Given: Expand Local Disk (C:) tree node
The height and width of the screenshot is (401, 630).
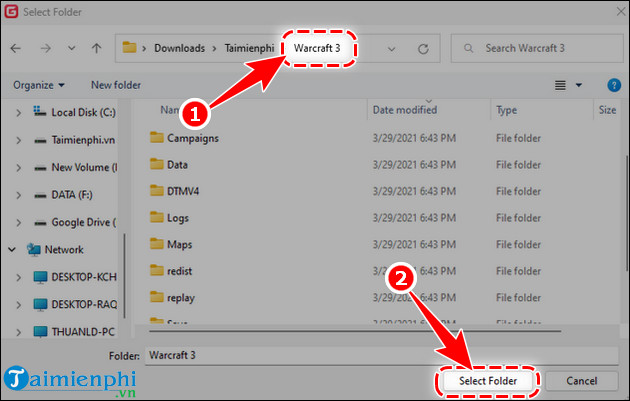Looking at the screenshot, I should coord(18,113).
